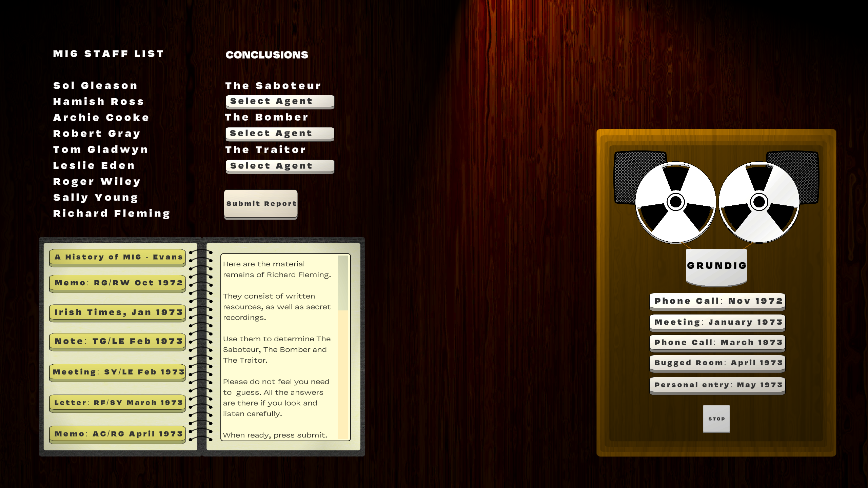868x488 pixels.
Task: Play Bugged Room: April 1973 tape
Action: (x=717, y=363)
